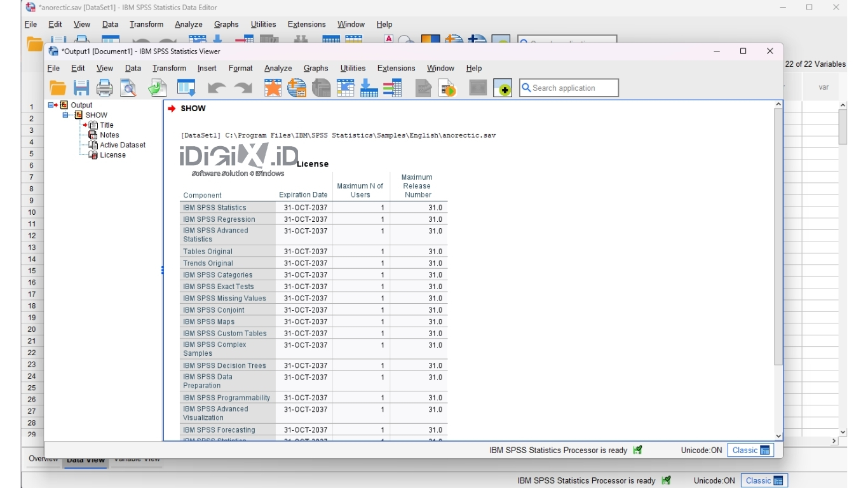The width and height of the screenshot is (868, 488).
Task: Click the var column header in Data Editor
Action: (x=824, y=88)
